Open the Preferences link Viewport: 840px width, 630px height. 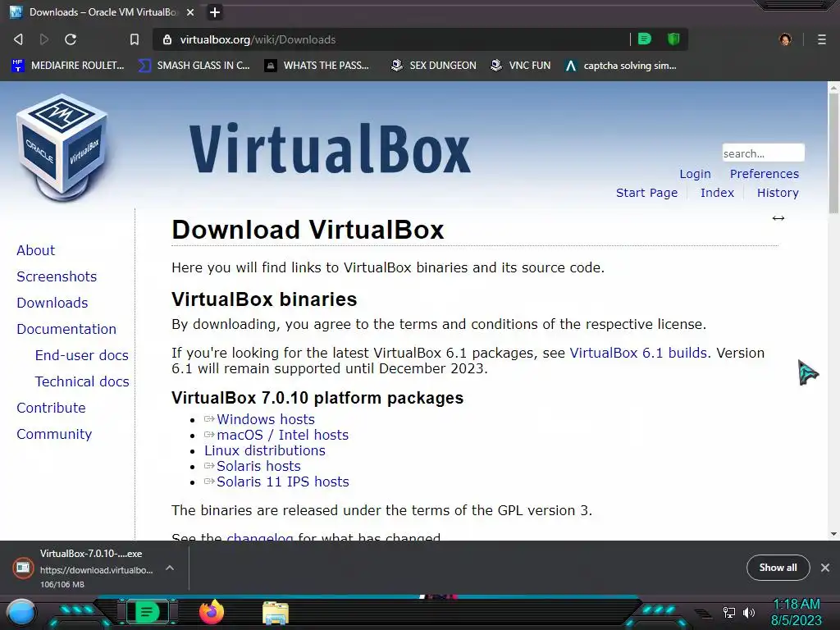(x=764, y=174)
